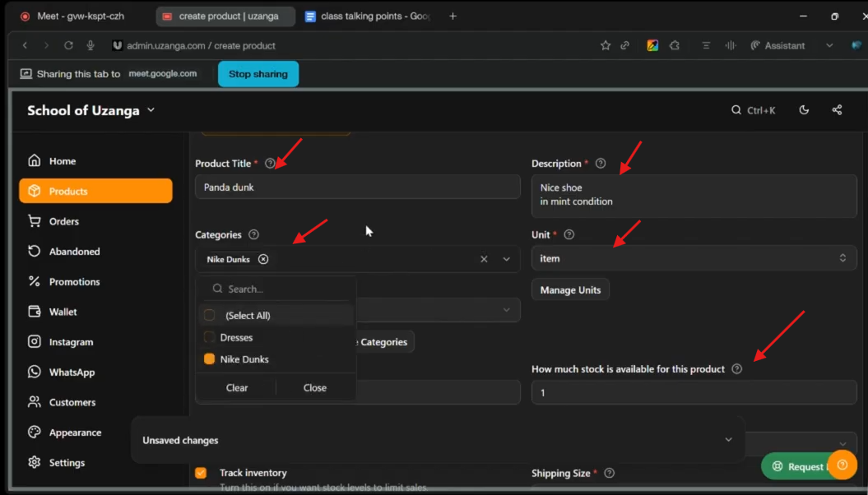
Task: Click the Product Title input field
Action: [x=358, y=187]
